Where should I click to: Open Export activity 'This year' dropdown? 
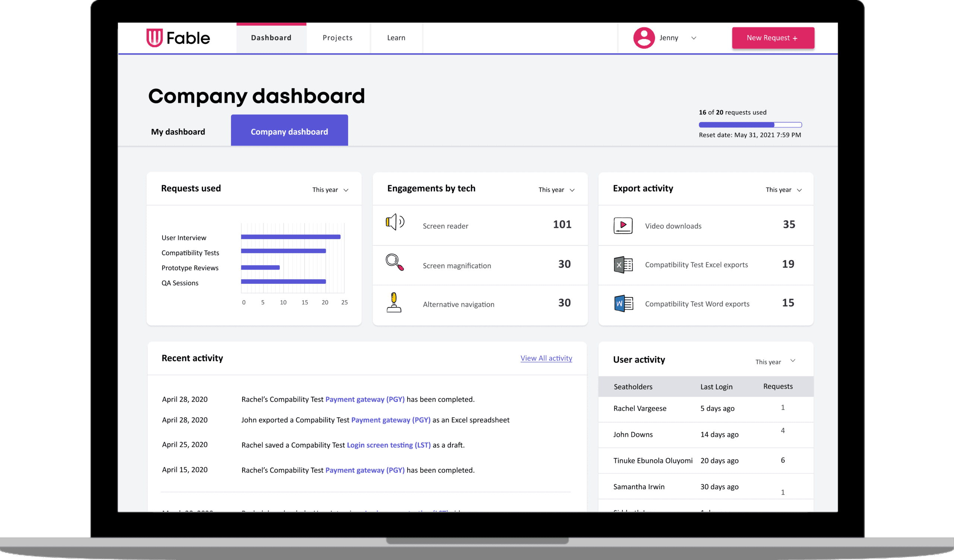pos(783,190)
